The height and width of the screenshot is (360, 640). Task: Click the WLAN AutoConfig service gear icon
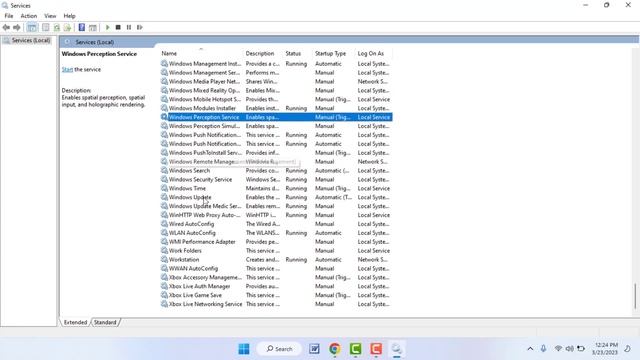coord(164,233)
